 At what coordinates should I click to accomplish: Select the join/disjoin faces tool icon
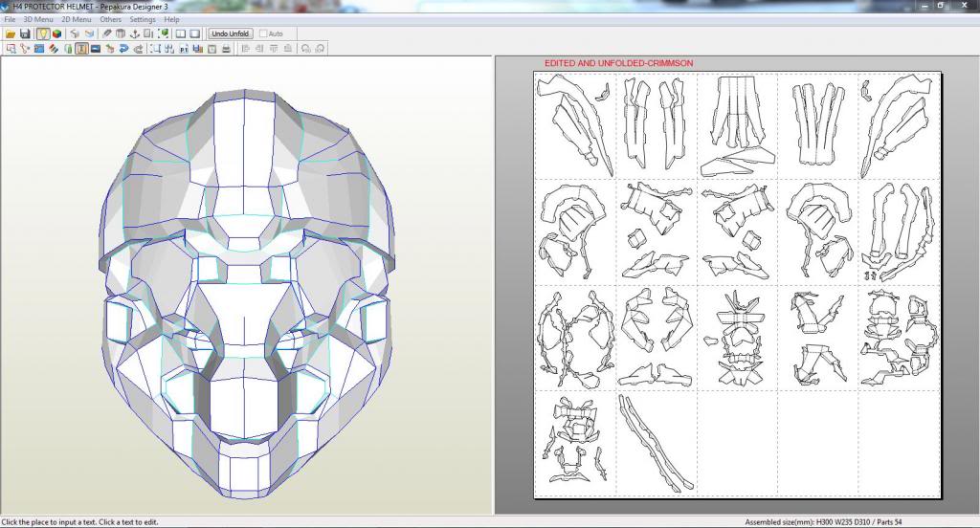[x=25, y=49]
